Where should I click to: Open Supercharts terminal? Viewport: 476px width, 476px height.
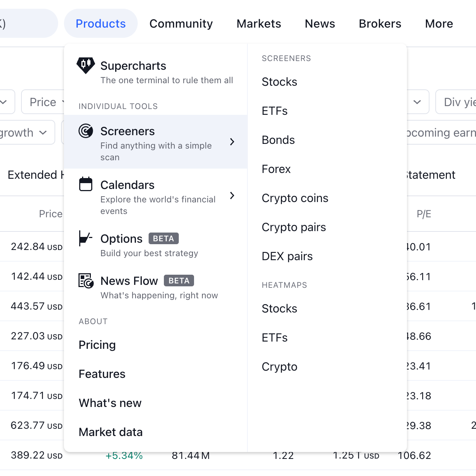tap(156, 72)
